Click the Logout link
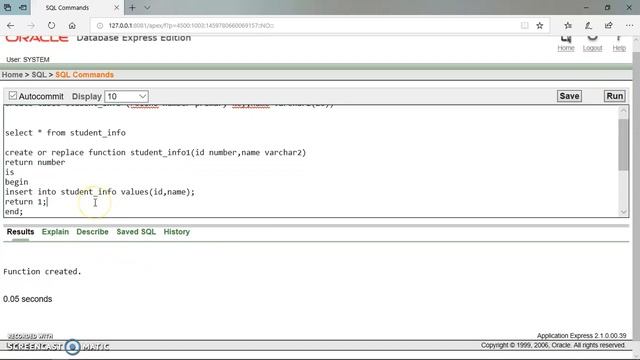This screenshot has width=640, height=360. point(592,48)
